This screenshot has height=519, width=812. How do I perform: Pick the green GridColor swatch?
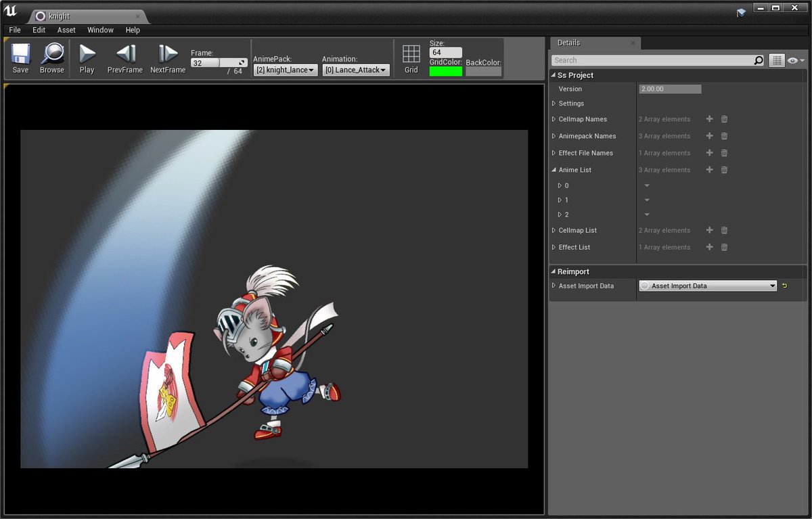coord(446,71)
